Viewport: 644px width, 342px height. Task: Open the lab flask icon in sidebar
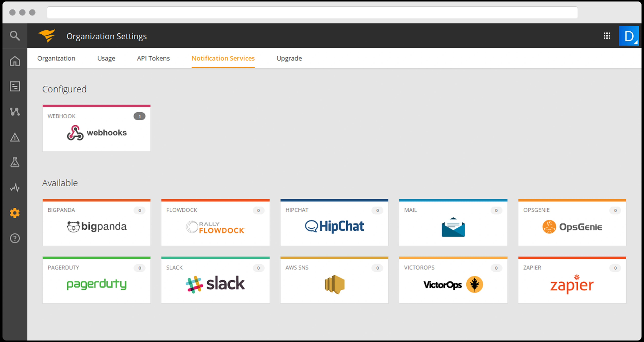(15, 162)
